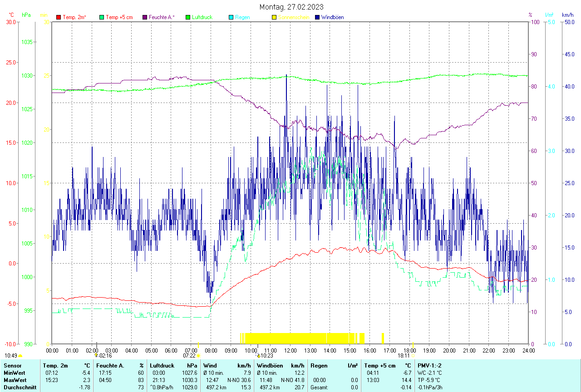Click the °C unit label at top left
The image size is (581, 392).
tap(11, 15)
